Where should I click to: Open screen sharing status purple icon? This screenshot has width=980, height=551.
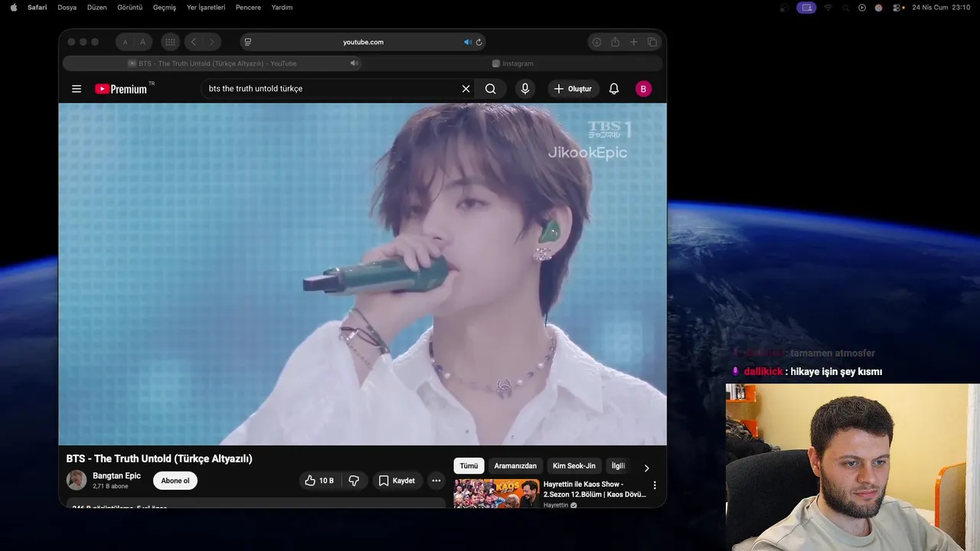point(805,8)
